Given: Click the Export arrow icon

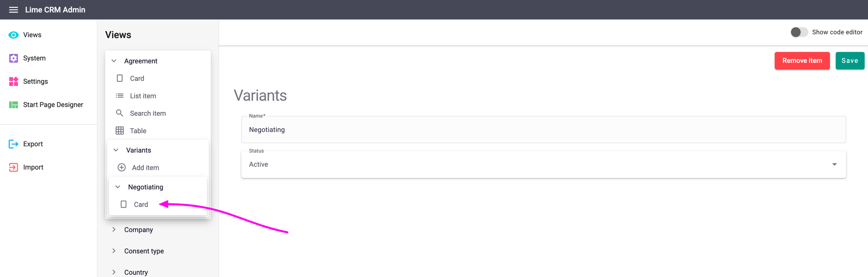Looking at the screenshot, I should point(13,144).
